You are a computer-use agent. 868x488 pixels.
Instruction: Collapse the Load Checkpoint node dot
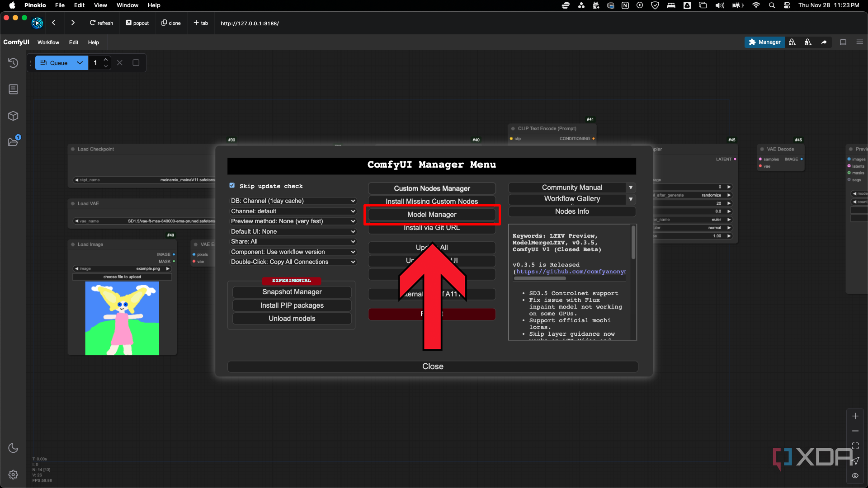[x=73, y=149]
